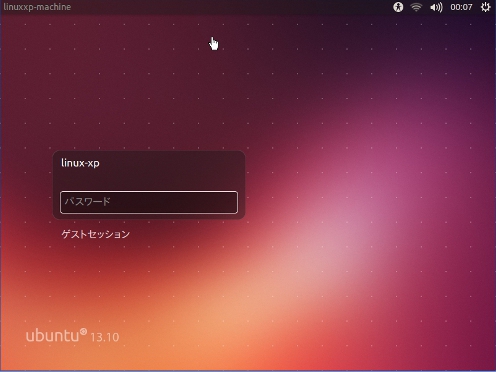Select the ゲストセッション guest session entry

tap(95, 234)
